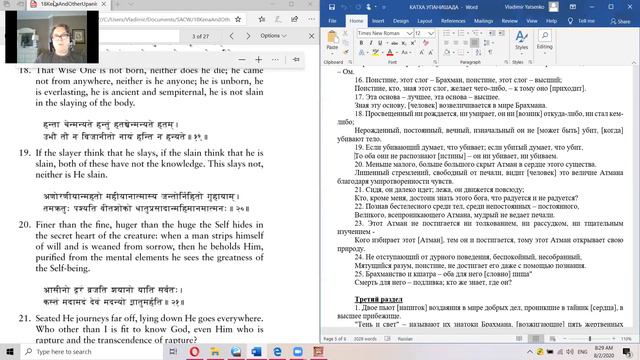
Task: Click the font color red swatch
Action: click(390, 52)
